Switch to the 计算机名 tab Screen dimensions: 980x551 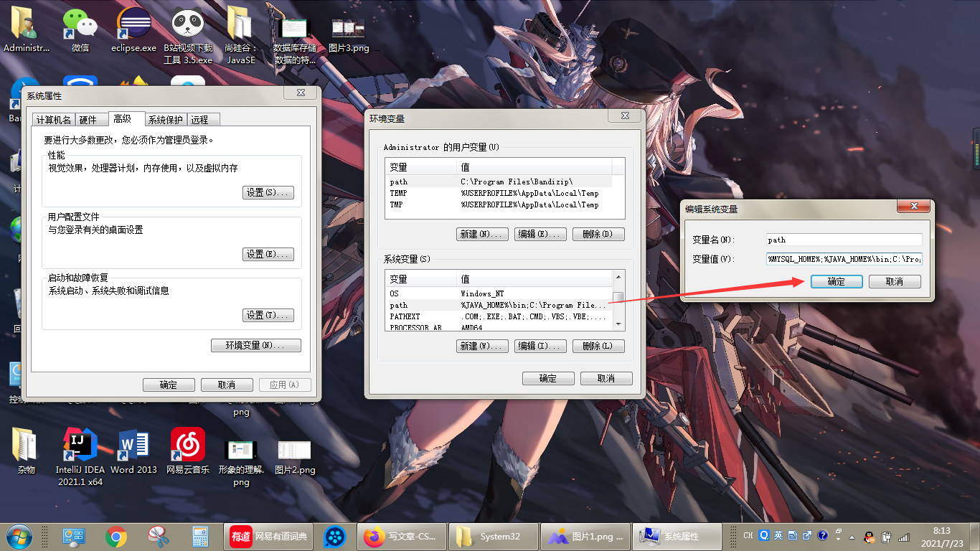[x=54, y=120]
